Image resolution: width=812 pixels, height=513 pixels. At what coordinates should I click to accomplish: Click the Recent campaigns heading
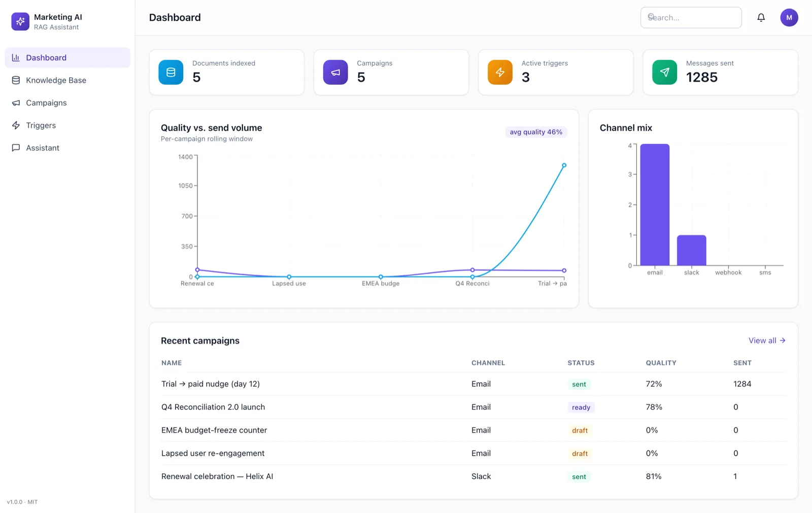[x=200, y=341]
